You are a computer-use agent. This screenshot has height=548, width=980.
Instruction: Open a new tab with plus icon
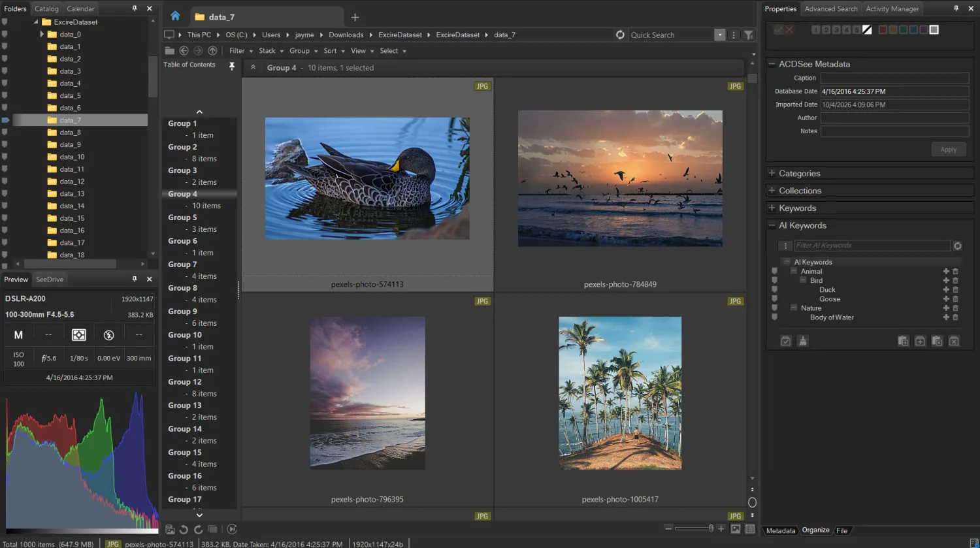point(355,18)
